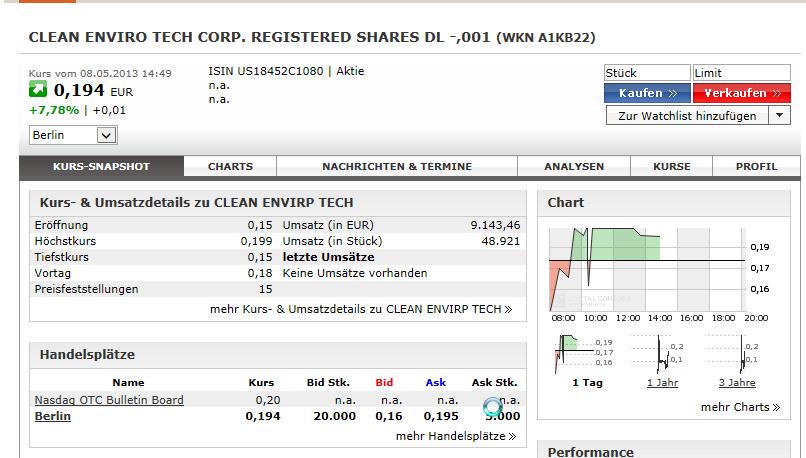Show mehr Handelsplätze link
The width and height of the screenshot is (806, 458).
tap(455, 436)
